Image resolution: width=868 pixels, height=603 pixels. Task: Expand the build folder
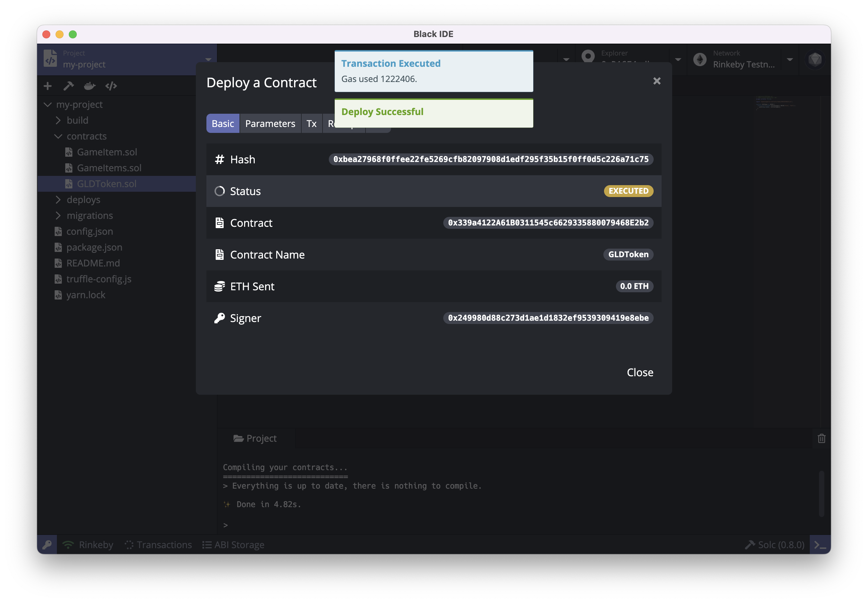(x=77, y=121)
